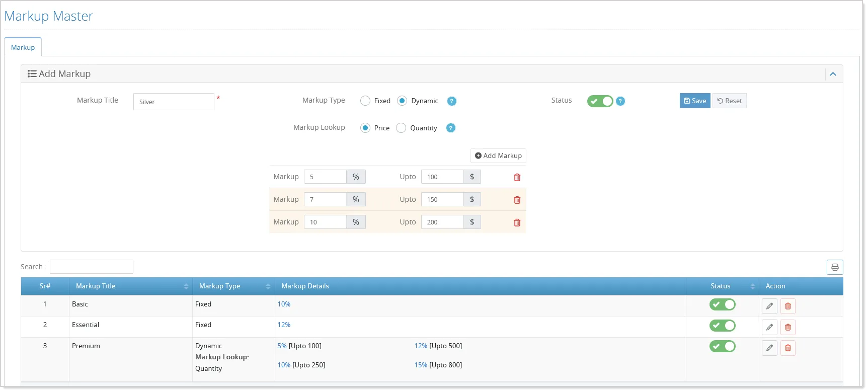Edit the Essential markup entry
868x392 pixels.
769,327
